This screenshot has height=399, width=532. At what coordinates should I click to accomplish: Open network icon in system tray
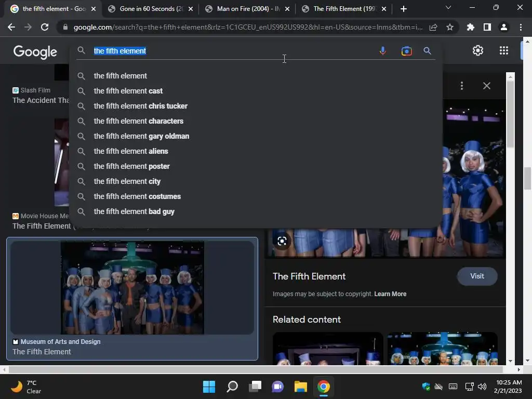click(x=470, y=387)
